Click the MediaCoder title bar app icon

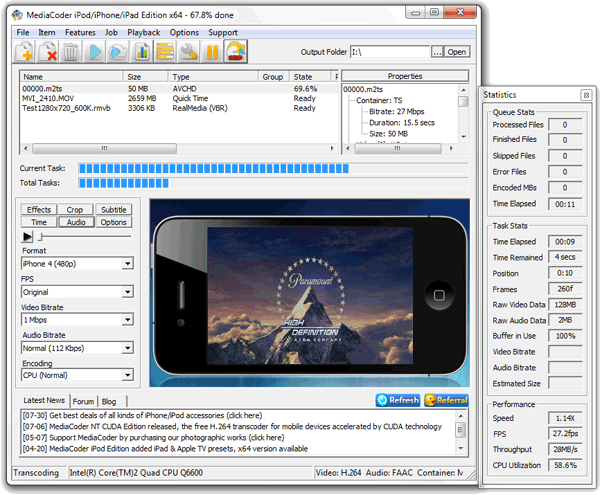[x=17, y=15]
